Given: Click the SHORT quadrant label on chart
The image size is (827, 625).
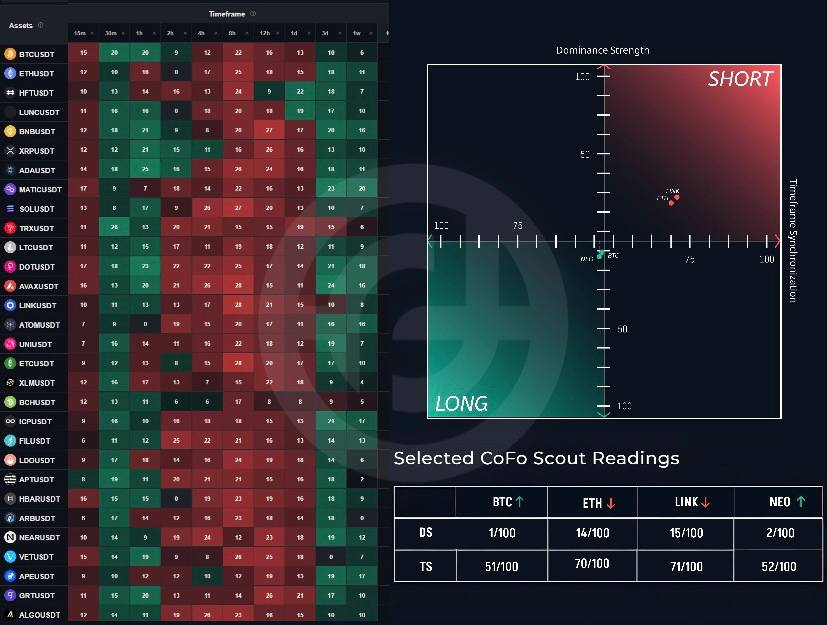Looking at the screenshot, I should coord(739,79).
